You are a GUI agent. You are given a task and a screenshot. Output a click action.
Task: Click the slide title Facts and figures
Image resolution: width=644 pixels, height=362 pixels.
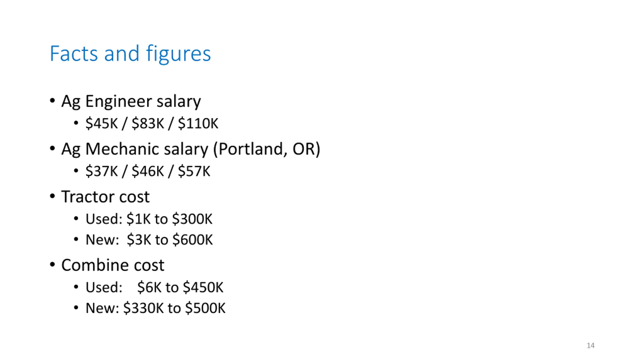pyautogui.click(x=130, y=54)
